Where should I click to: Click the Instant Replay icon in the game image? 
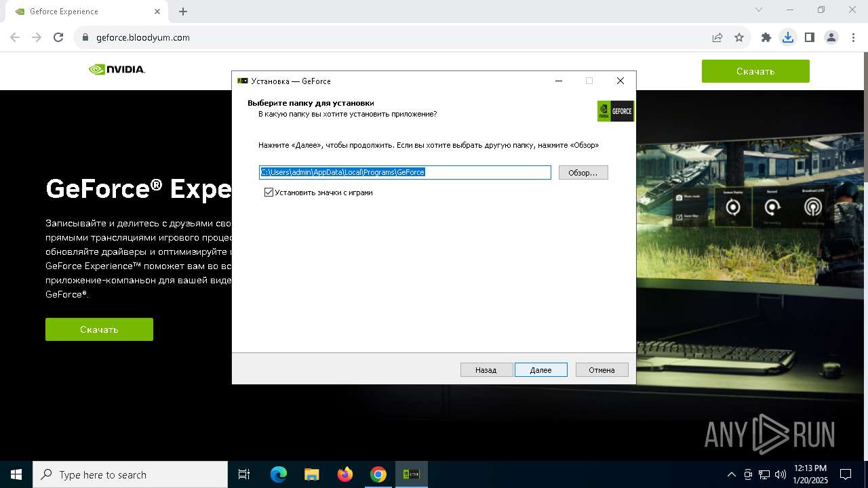pos(733,207)
